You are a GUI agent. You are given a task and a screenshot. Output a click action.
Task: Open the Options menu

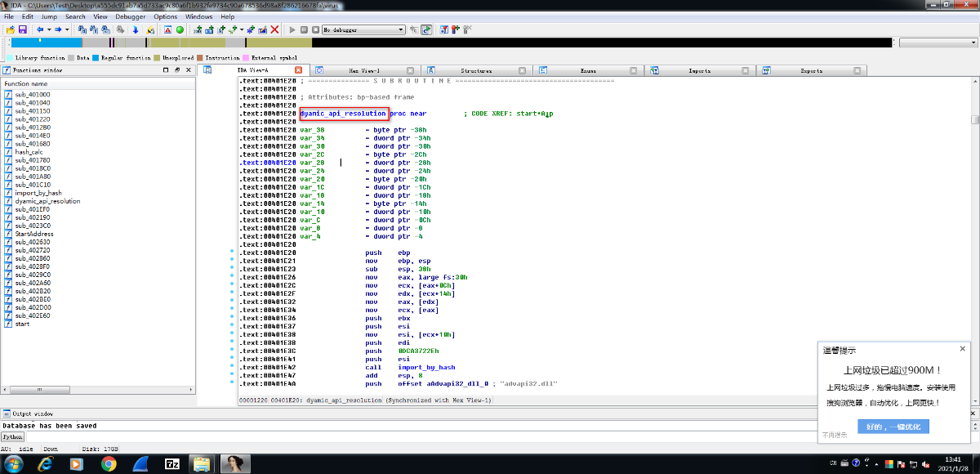165,16
